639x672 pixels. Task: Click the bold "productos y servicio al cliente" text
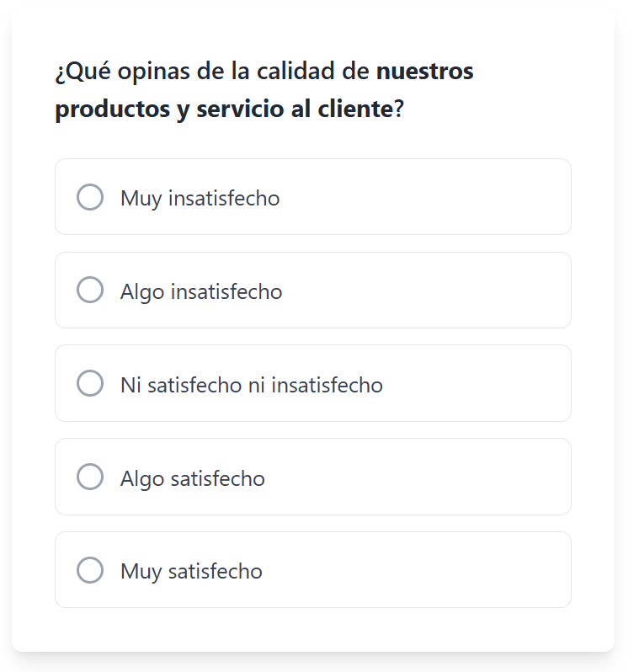click(224, 110)
